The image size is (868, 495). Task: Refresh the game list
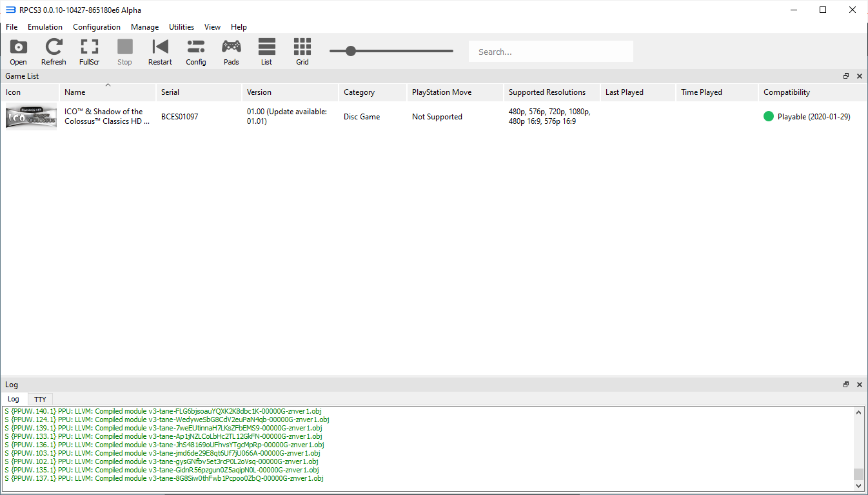(x=54, y=52)
